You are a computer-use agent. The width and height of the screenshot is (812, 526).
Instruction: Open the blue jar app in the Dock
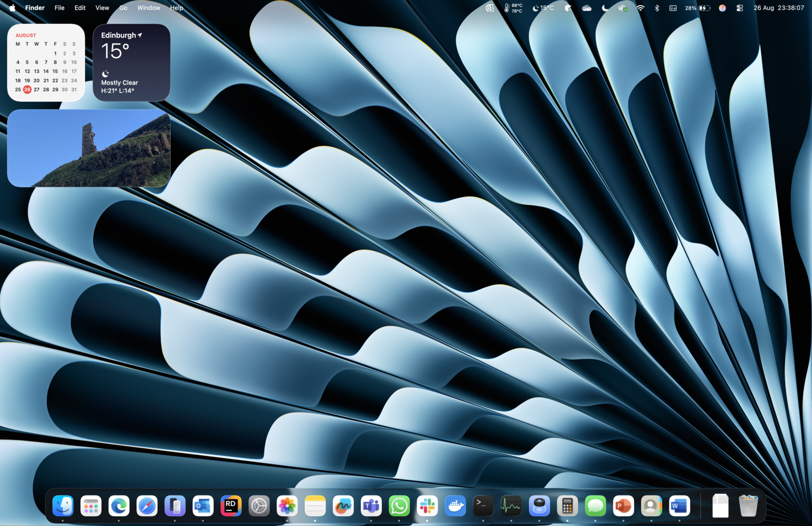pos(539,506)
